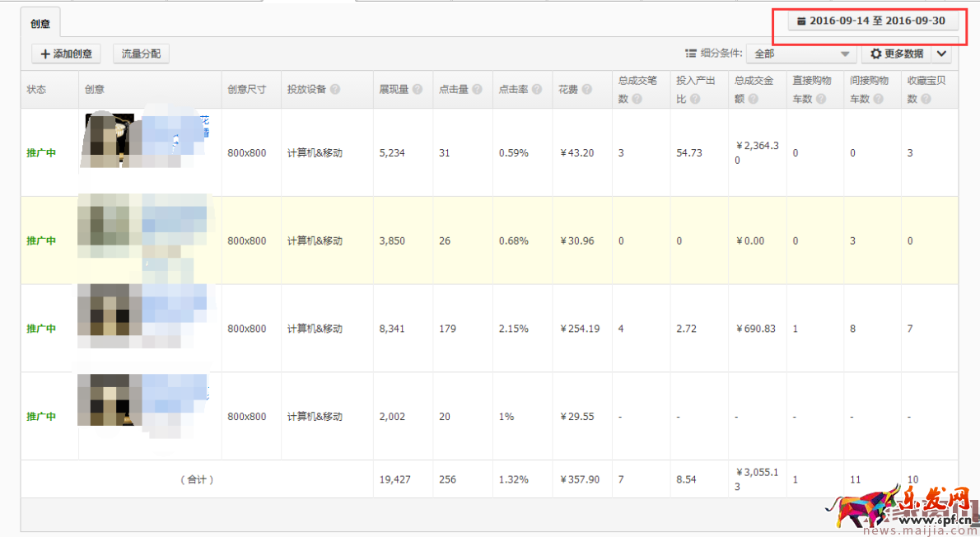980x537 pixels.
Task: Click 推广中 status in the highlighted row
Action: click(x=41, y=241)
